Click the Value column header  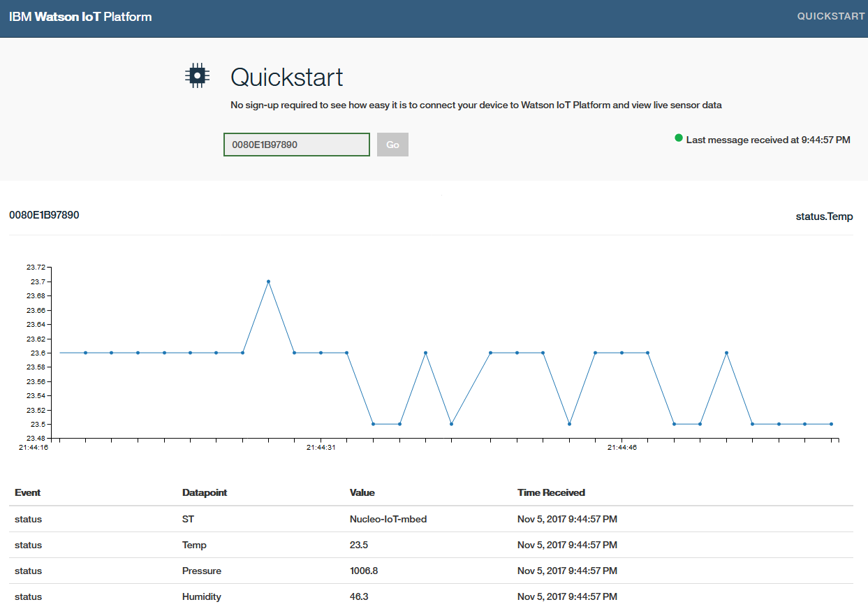(362, 492)
